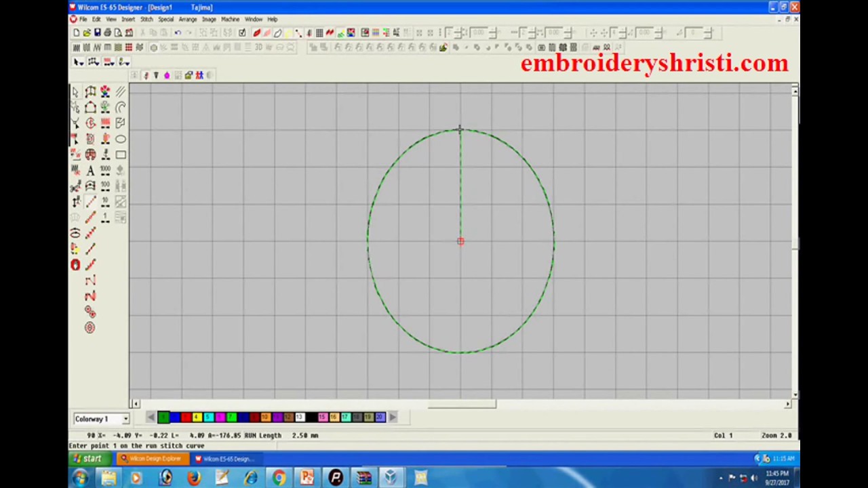Viewport: 868px width, 488px height.
Task: Select the red zigzag 'Z' stitch tool
Action: (90, 296)
